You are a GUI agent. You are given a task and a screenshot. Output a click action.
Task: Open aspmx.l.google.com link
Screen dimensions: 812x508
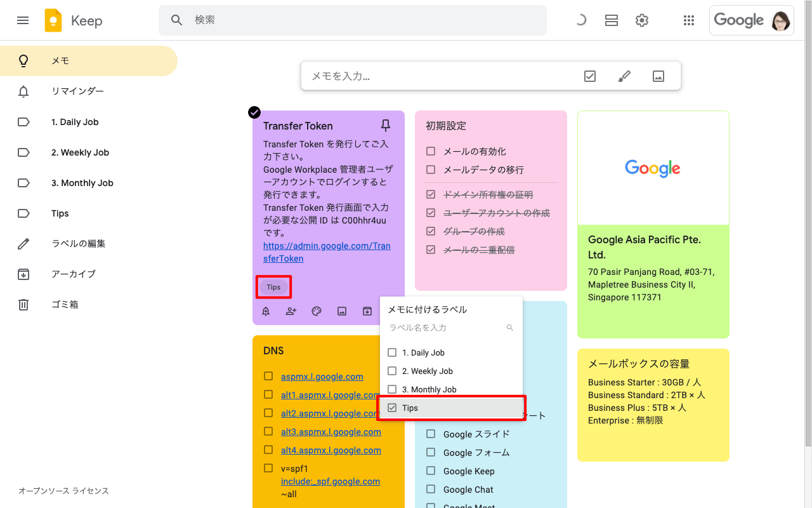click(322, 377)
